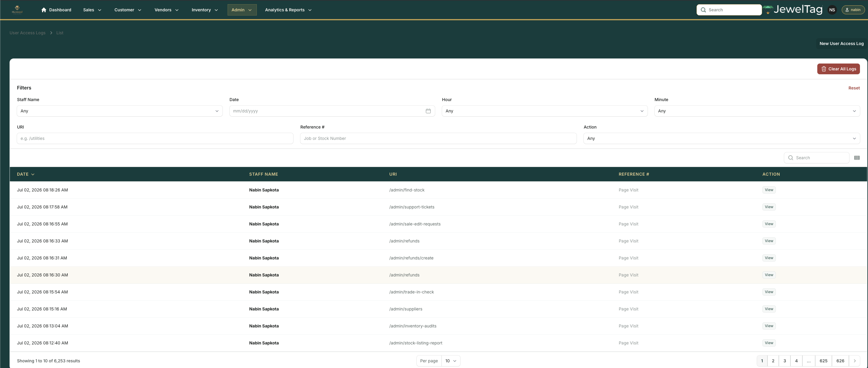Image resolution: width=868 pixels, height=368 pixels.
Task: Expand the Minute filter dropdown
Action: [757, 111]
